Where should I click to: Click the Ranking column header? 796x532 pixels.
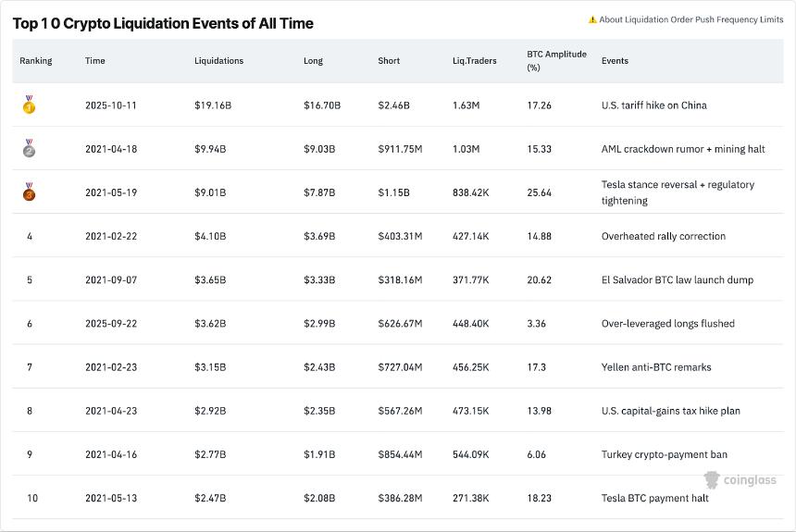36,61
